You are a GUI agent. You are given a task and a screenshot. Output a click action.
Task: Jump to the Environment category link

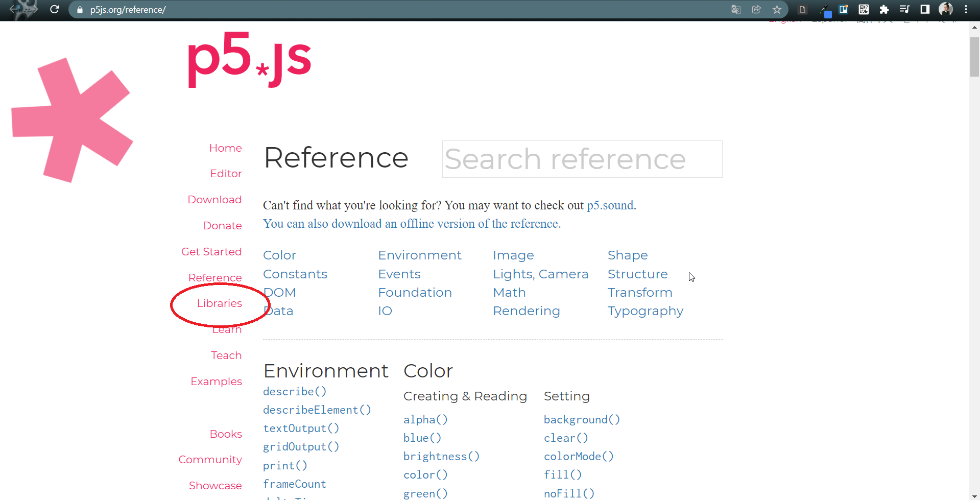420,255
